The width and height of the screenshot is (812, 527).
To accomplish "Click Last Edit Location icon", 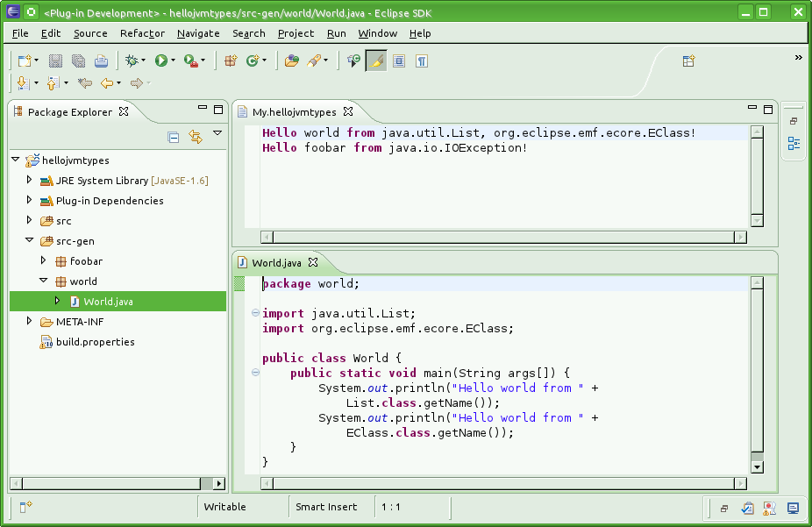I will [85, 83].
